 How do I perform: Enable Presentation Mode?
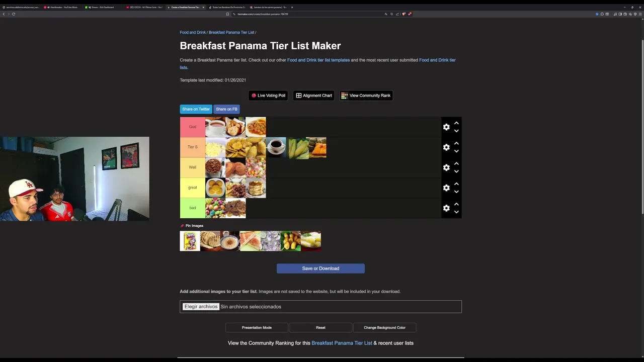coord(257,328)
